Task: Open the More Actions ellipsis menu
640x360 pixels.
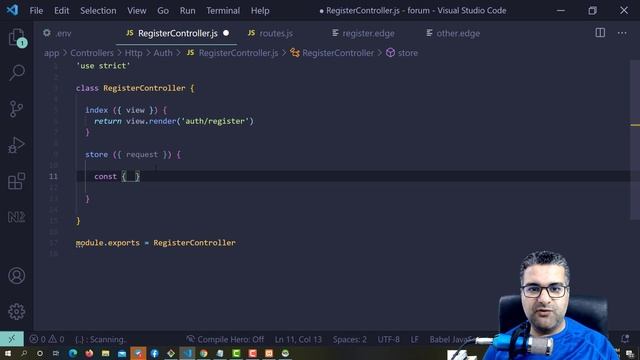Action: click(x=622, y=33)
